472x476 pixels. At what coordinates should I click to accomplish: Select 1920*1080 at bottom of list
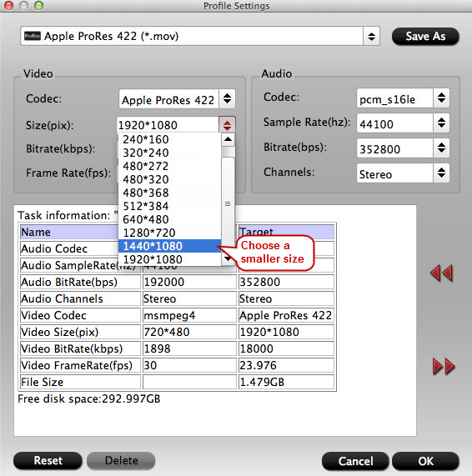click(x=169, y=259)
